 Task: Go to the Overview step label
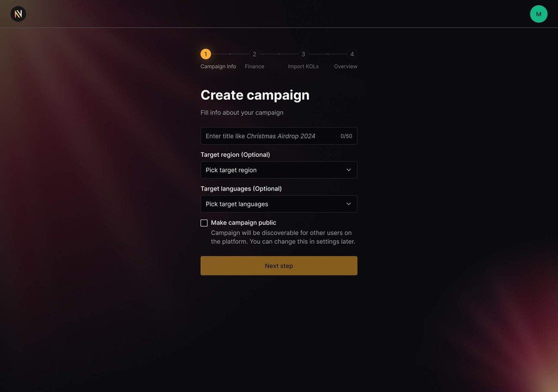click(345, 66)
